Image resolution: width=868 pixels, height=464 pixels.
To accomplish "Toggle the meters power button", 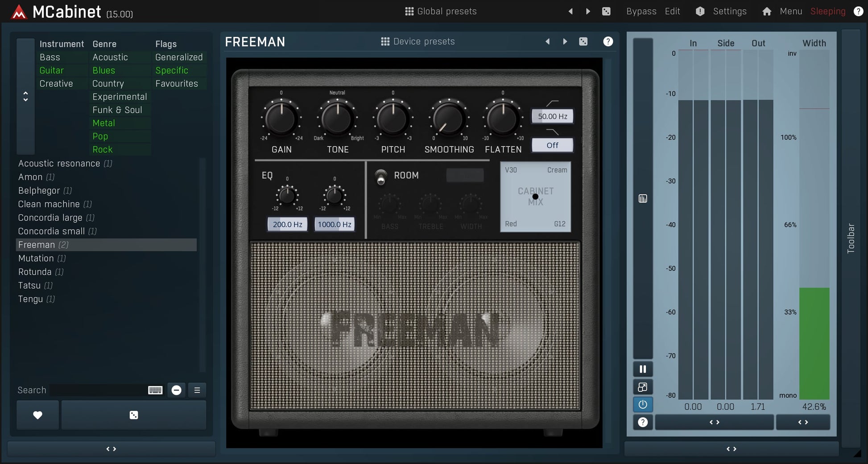I will pyautogui.click(x=642, y=404).
